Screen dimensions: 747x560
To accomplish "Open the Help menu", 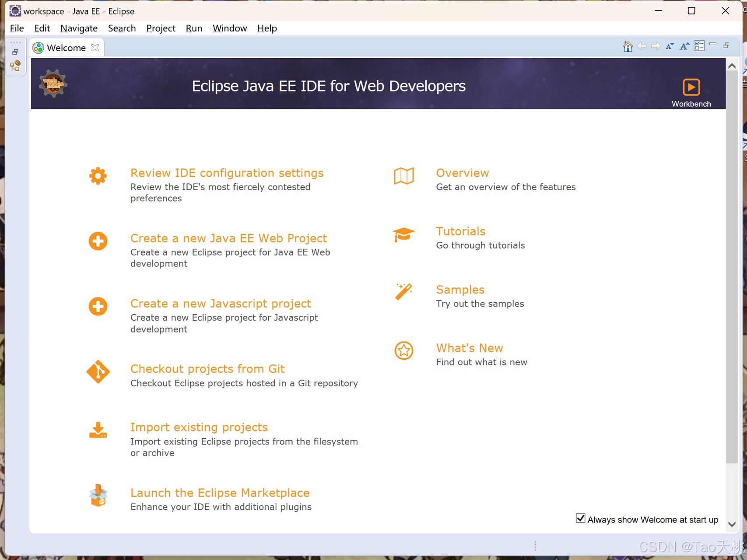I will pyautogui.click(x=267, y=28).
